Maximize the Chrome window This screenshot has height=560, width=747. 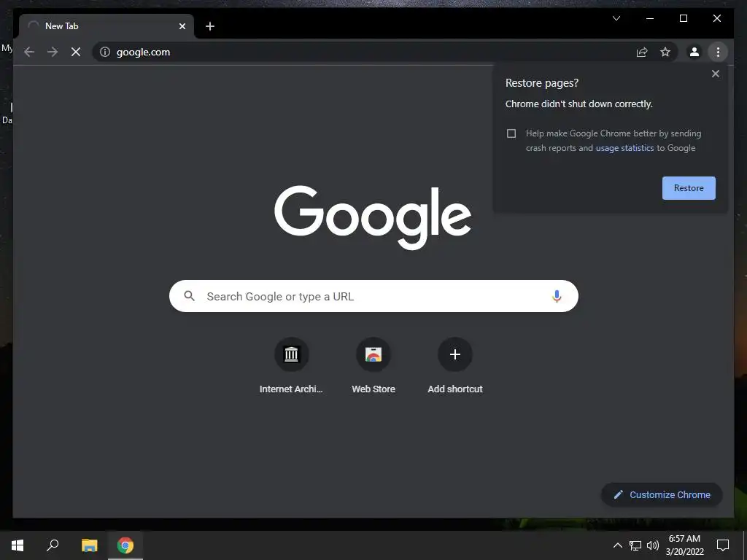(x=683, y=18)
